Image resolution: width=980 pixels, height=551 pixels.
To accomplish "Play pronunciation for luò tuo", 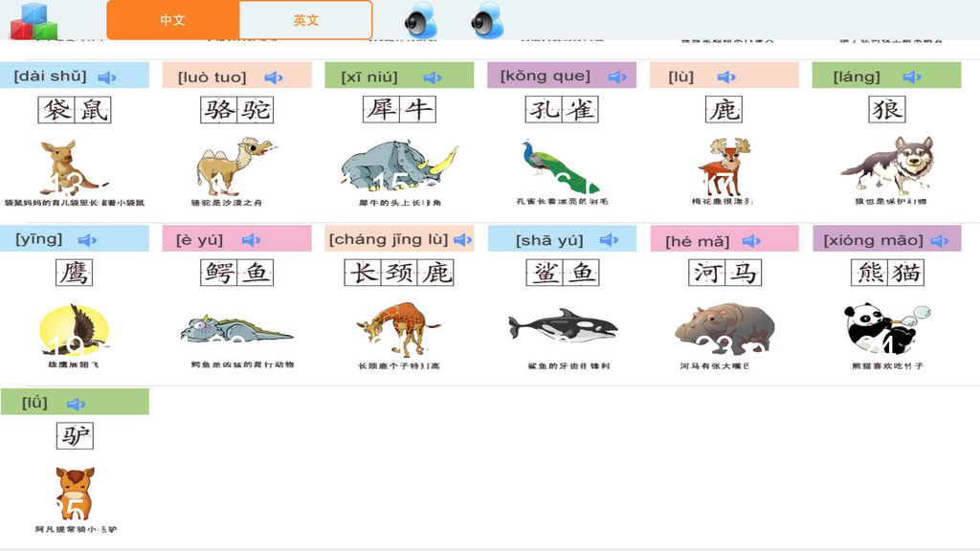I will point(274,77).
